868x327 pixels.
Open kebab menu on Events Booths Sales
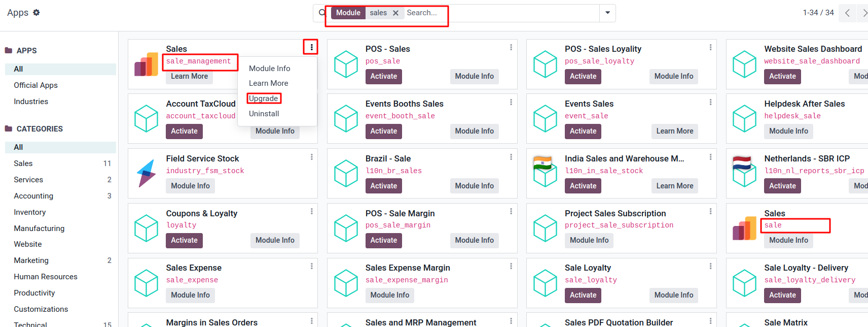tap(511, 102)
